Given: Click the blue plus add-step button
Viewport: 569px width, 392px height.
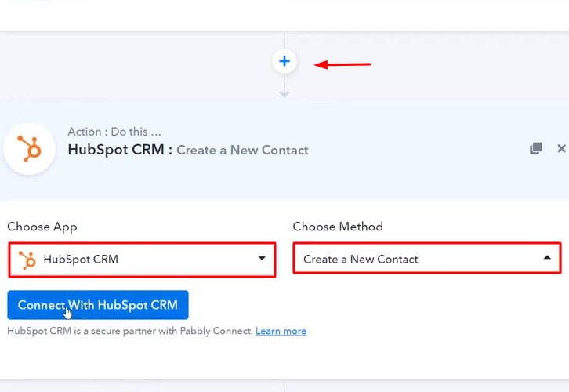Looking at the screenshot, I should point(284,61).
